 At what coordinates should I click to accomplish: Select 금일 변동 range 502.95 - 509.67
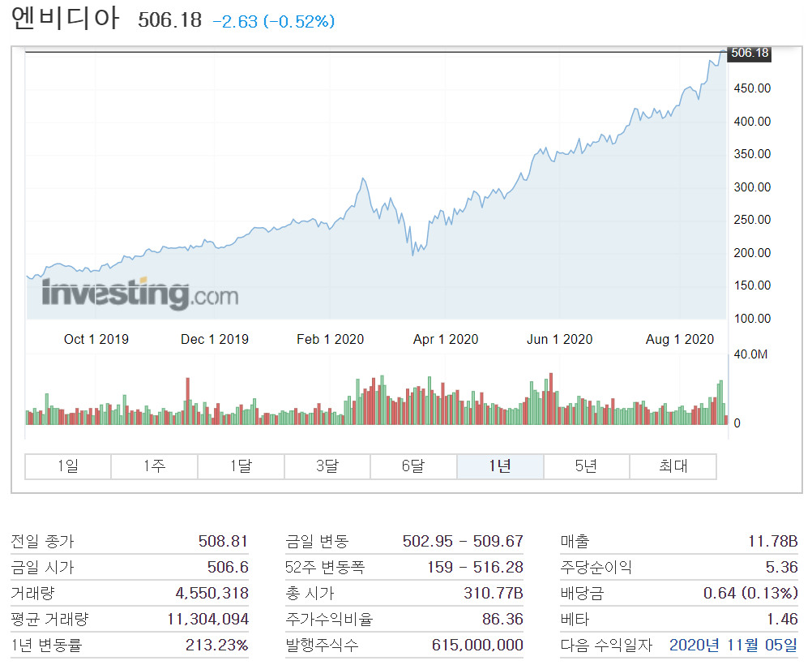(x=463, y=541)
